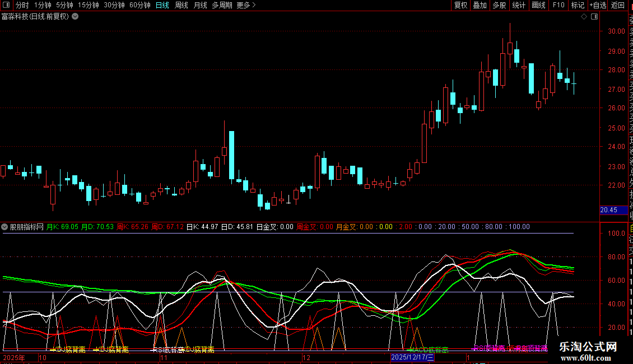Click the month 11 label on time axis
The image size is (633, 364).
click(164, 357)
